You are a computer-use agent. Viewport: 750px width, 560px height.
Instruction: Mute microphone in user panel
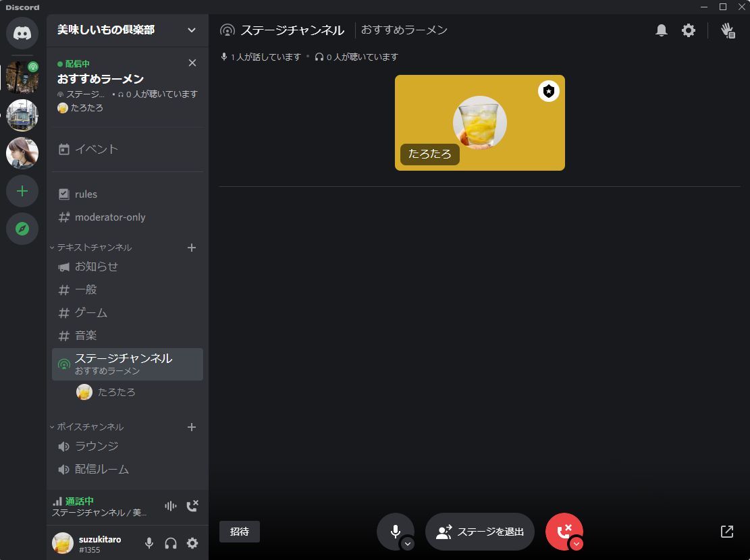click(149, 543)
